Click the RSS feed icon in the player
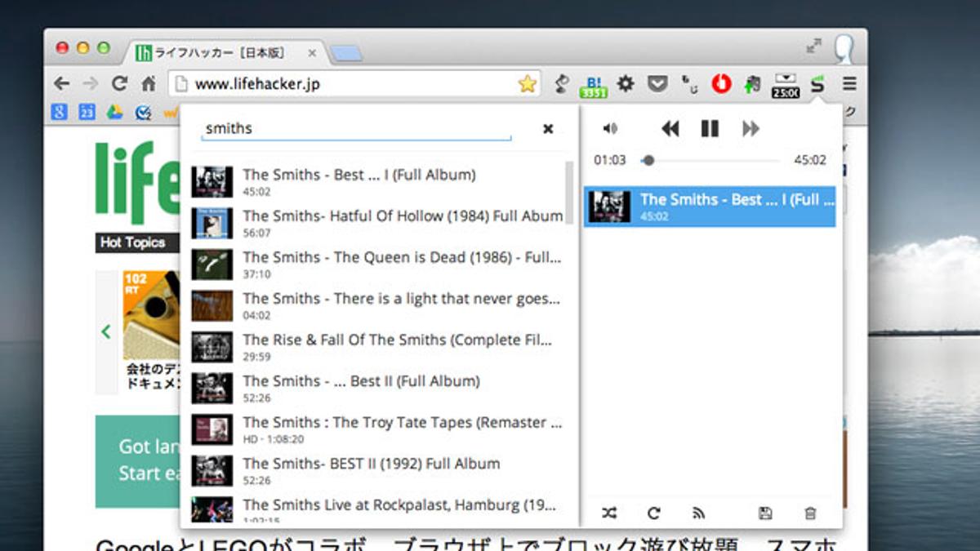 pyautogui.click(x=698, y=513)
